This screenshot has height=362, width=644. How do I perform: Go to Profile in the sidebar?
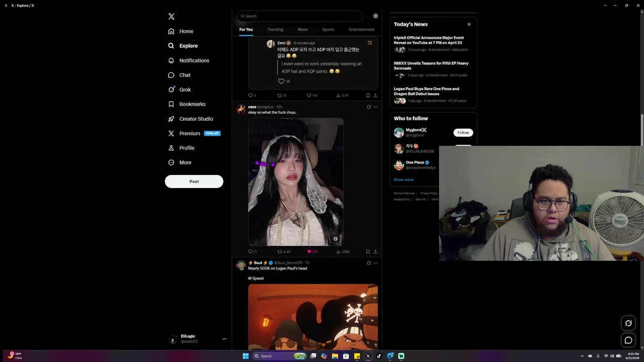click(182, 148)
